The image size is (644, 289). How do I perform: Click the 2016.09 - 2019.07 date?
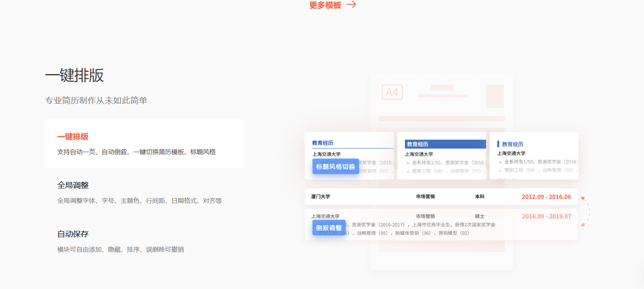pyautogui.click(x=546, y=216)
